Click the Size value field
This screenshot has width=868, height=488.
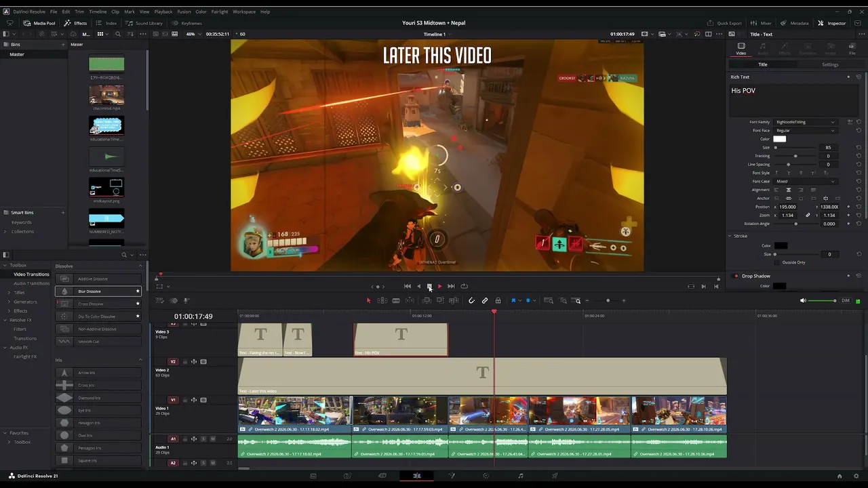click(828, 147)
